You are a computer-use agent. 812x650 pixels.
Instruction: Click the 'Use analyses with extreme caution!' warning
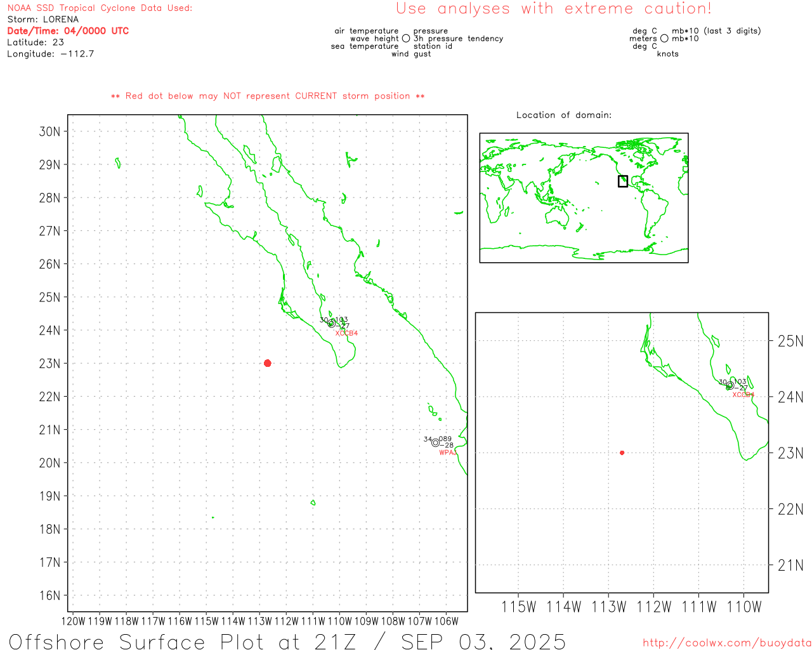[x=554, y=9]
